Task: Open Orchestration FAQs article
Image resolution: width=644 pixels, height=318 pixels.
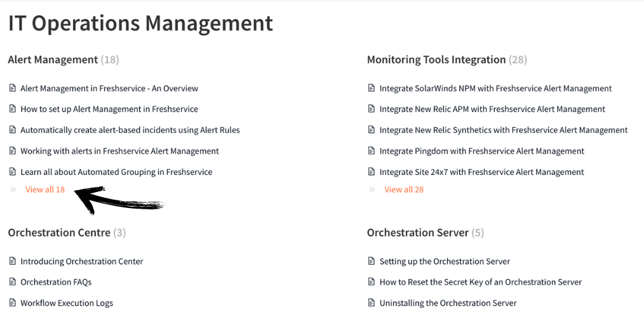Action: click(56, 282)
